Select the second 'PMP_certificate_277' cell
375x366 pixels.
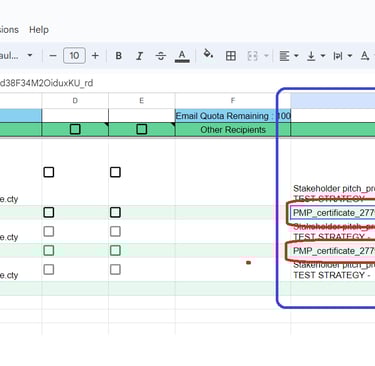[x=333, y=251]
